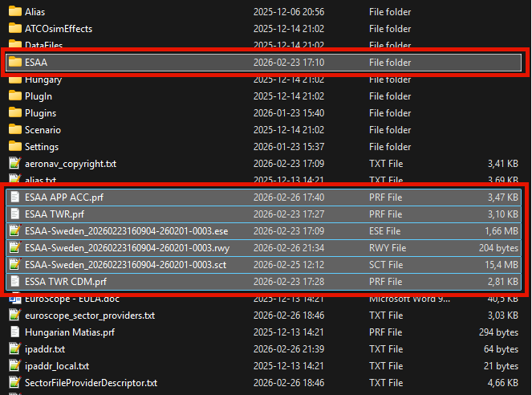Image resolution: width=532 pixels, height=395 pixels.
Task: Click the ipaddr.txt file icon
Action: pyautogui.click(x=14, y=349)
